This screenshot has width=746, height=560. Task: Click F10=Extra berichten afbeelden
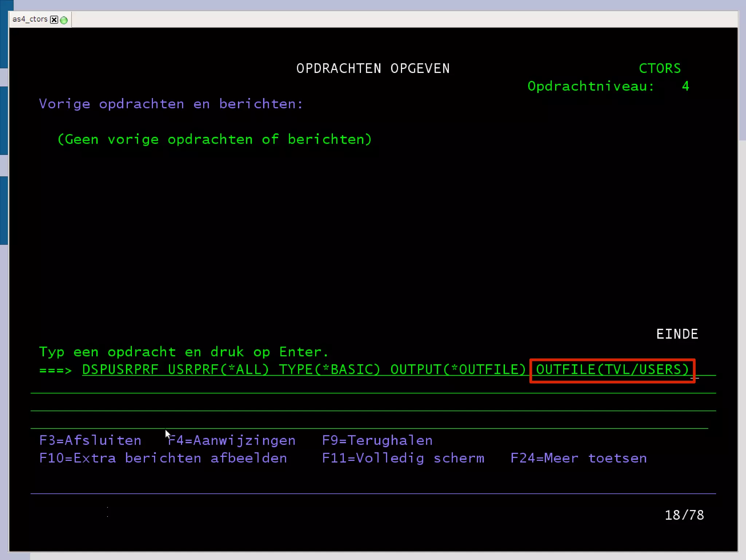pyautogui.click(x=163, y=458)
